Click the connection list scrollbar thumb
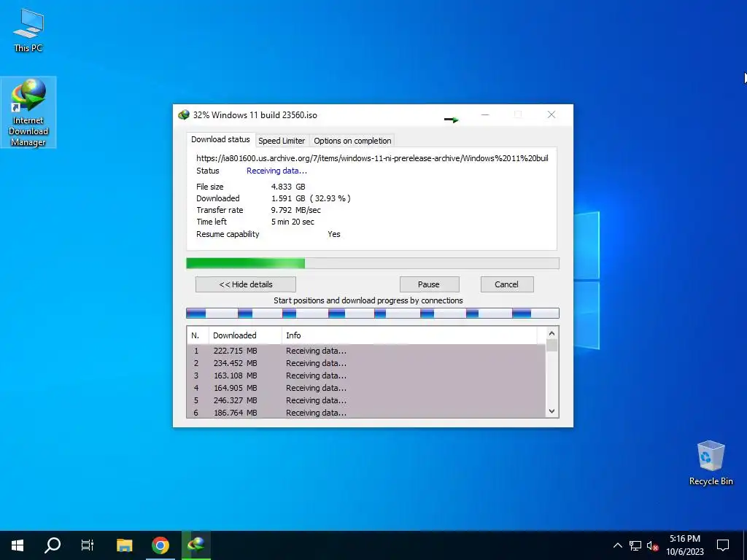The height and width of the screenshot is (560, 747). point(551,345)
